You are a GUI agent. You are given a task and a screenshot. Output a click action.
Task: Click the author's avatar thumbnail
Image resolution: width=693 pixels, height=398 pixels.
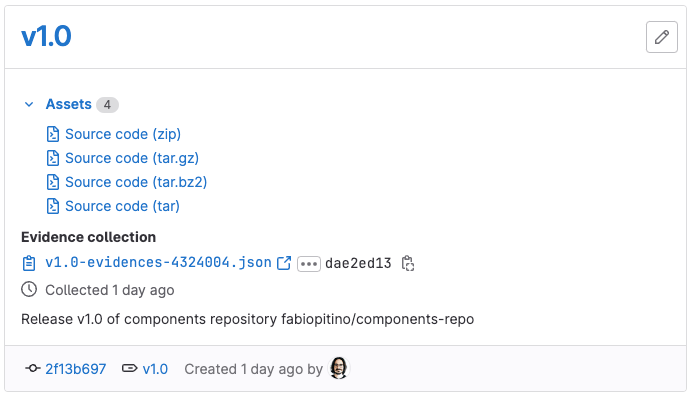(x=339, y=368)
